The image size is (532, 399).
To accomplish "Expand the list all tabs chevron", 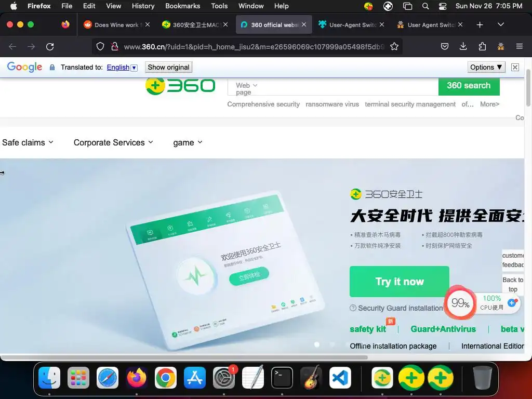I will click(501, 24).
